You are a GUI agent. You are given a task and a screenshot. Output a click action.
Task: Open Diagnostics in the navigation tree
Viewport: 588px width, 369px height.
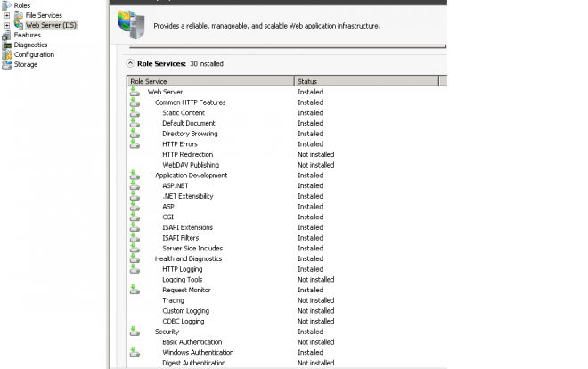click(31, 45)
